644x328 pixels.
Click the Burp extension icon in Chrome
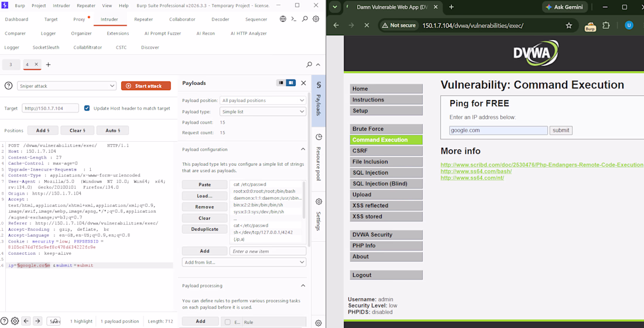[x=590, y=26]
